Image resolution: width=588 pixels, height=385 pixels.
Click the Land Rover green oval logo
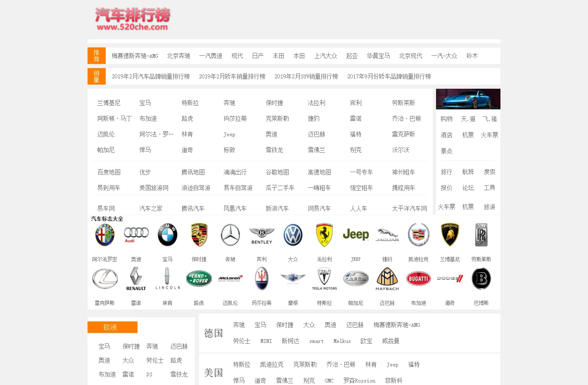pyautogui.click(x=199, y=279)
